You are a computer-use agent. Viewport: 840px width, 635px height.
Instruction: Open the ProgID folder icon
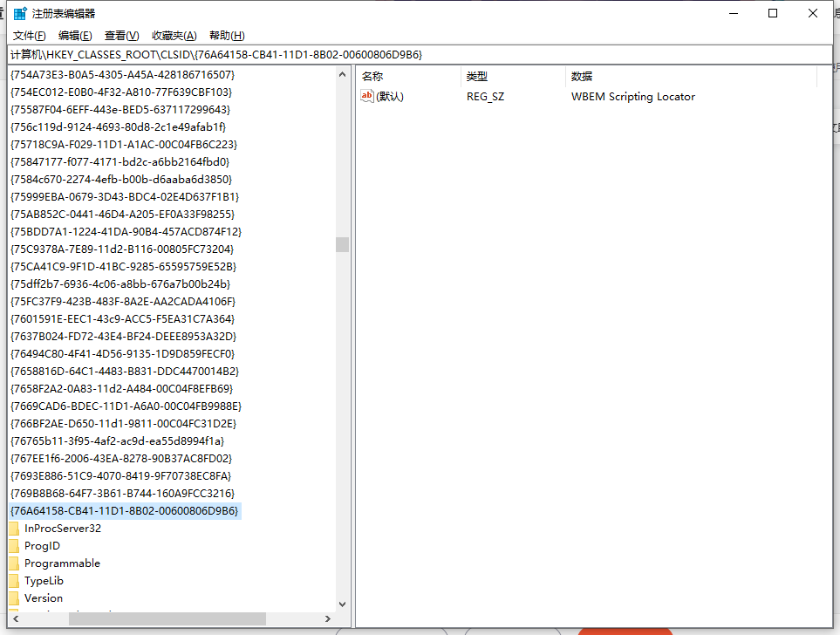pos(14,546)
